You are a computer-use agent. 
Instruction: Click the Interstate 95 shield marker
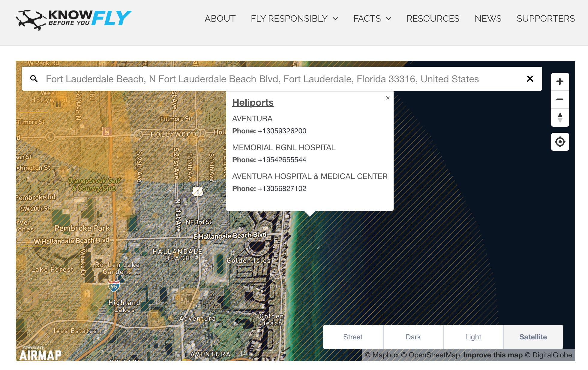(114, 286)
